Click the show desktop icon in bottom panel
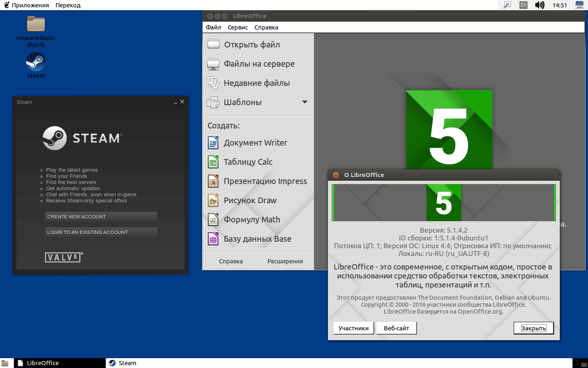This screenshot has width=588, height=368. tap(5, 363)
